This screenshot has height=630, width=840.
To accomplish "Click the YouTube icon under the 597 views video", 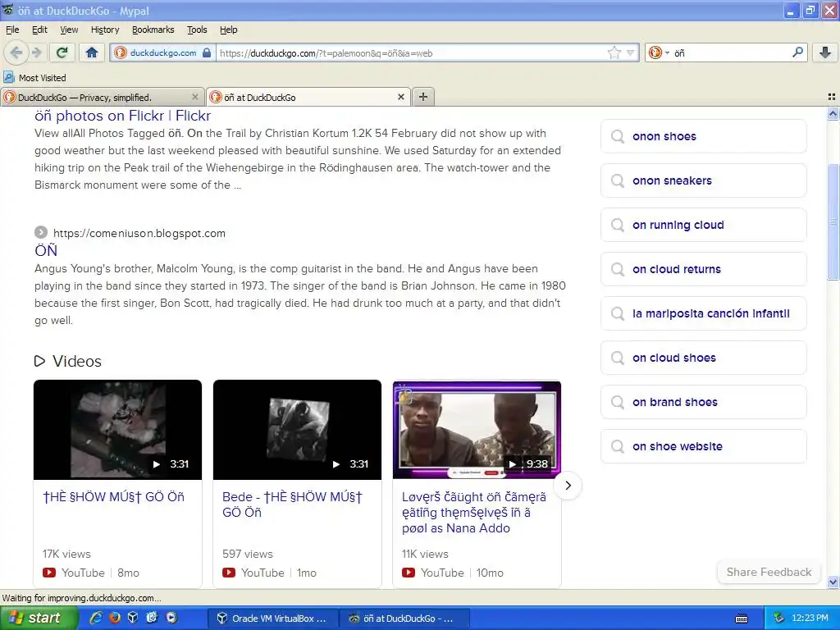I will (229, 573).
